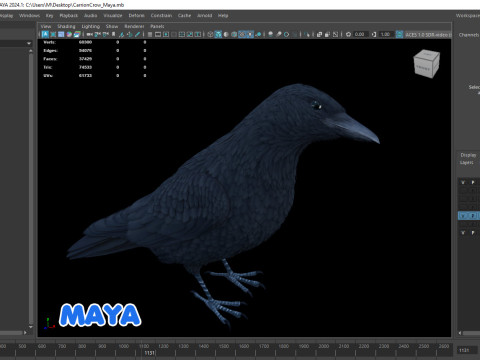Click the Gamma value field showing 1.00

386,34
